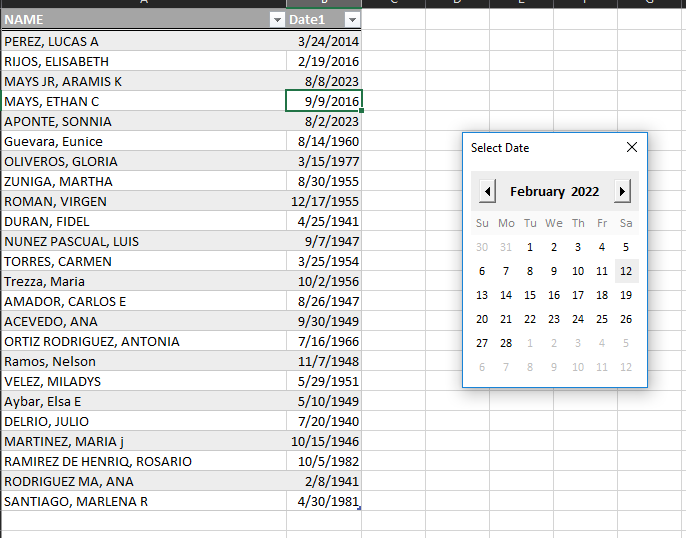Select cell ROMAN, VIRGEN
This screenshot has height=538, width=686.
(x=144, y=202)
